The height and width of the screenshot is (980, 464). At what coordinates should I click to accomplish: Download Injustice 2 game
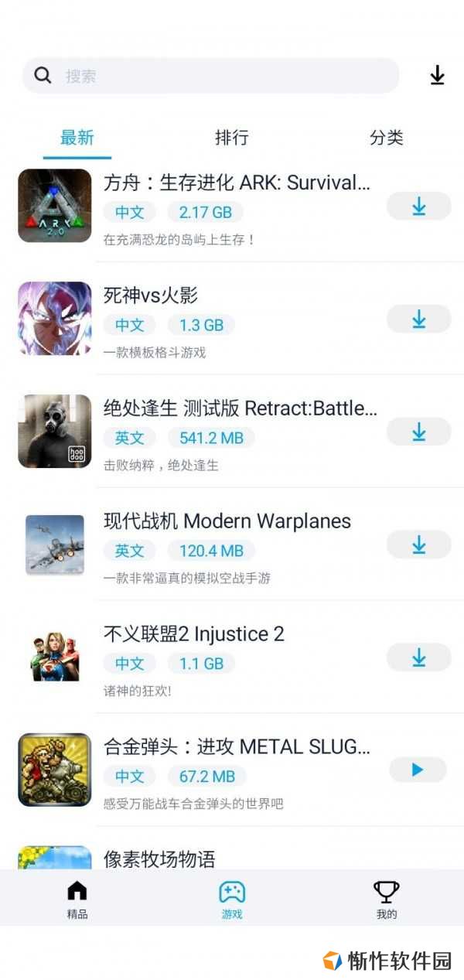pos(418,657)
